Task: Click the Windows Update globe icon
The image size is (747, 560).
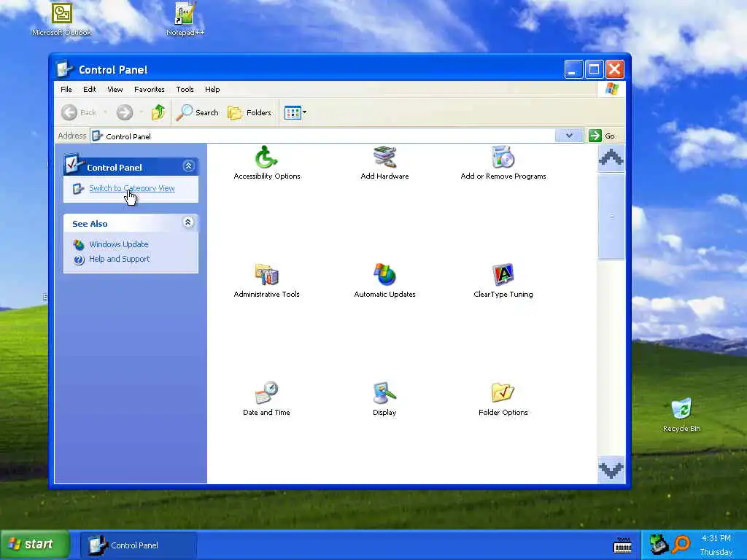Action: point(79,245)
